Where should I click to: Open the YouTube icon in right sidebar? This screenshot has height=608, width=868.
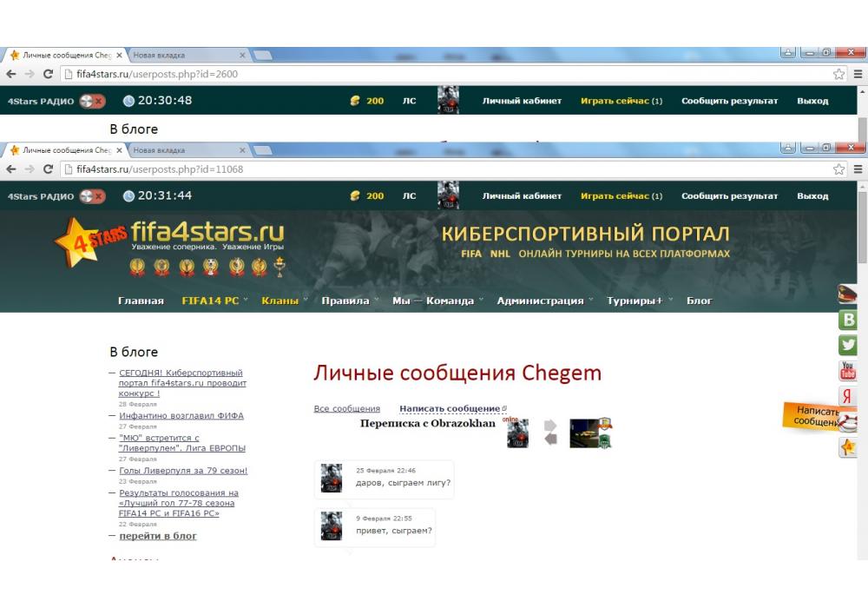point(848,371)
